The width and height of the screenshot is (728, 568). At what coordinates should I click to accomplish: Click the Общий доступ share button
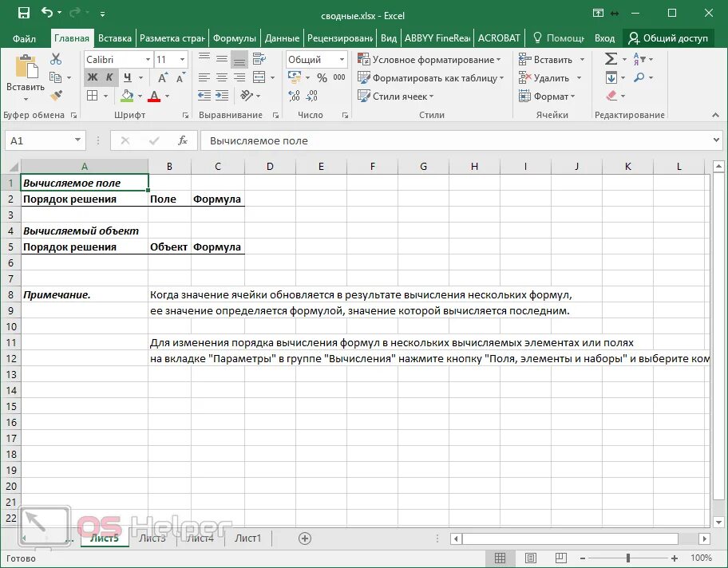coord(667,38)
